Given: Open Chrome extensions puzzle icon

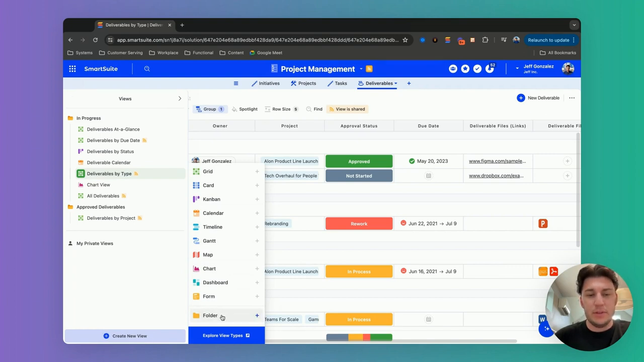Looking at the screenshot, I should 485,40.
